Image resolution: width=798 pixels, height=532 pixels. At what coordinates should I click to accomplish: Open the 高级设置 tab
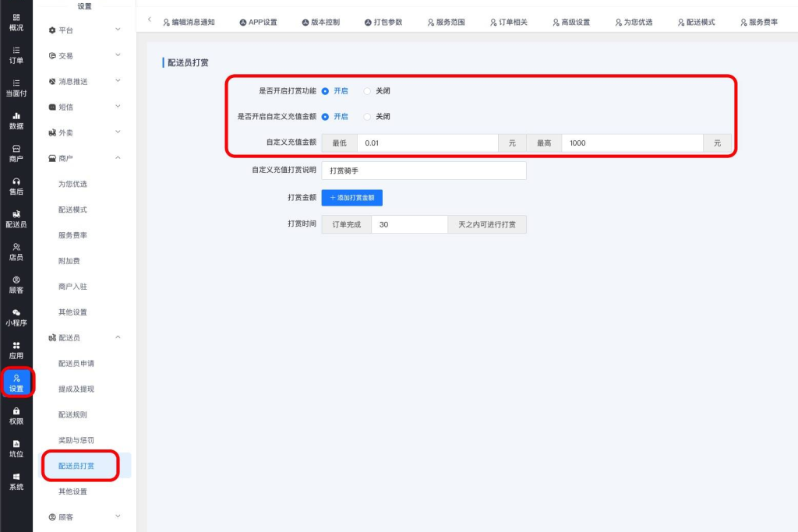click(x=570, y=23)
